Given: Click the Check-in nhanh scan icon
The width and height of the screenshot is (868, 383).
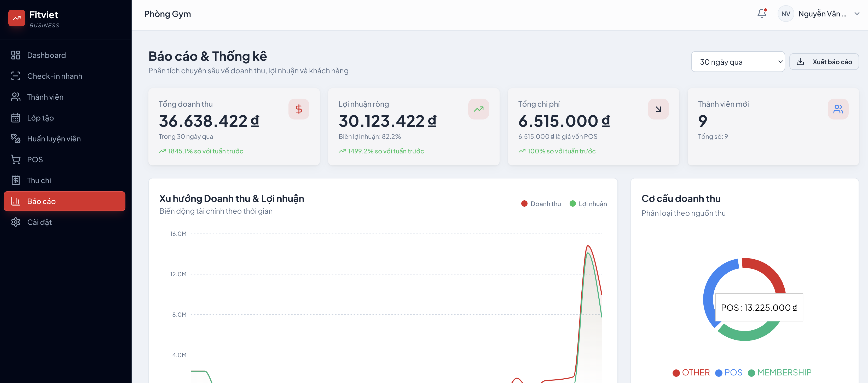Looking at the screenshot, I should coord(15,76).
